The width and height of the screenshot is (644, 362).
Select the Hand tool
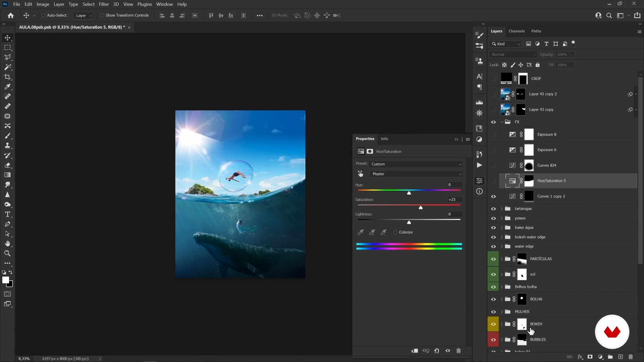(x=7, y=244)
